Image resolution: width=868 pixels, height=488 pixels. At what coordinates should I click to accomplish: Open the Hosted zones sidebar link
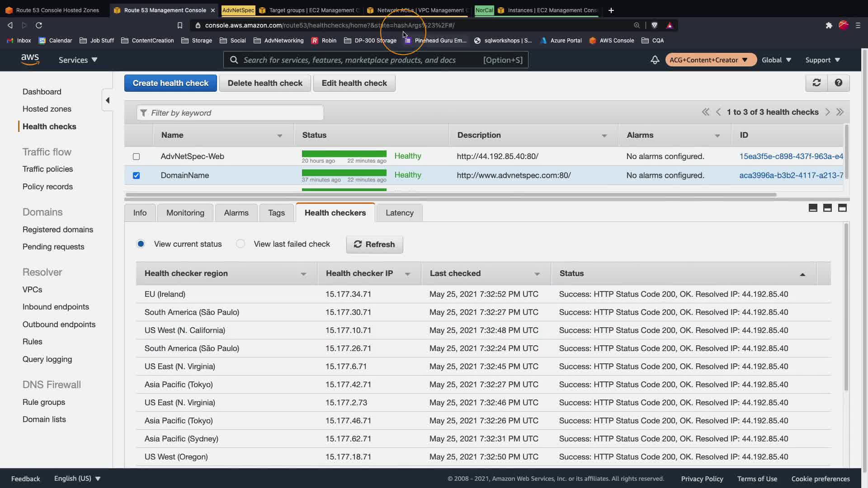tap(47, 109)
